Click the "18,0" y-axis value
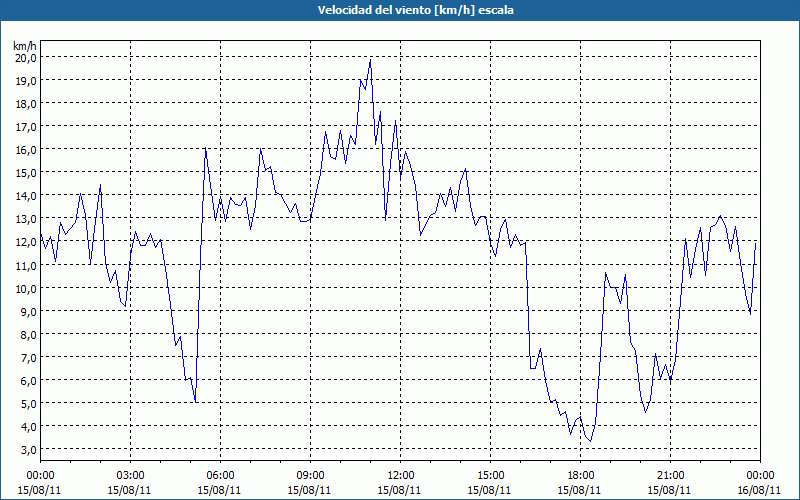The image size is (800, 500). (x=25, y=103)
